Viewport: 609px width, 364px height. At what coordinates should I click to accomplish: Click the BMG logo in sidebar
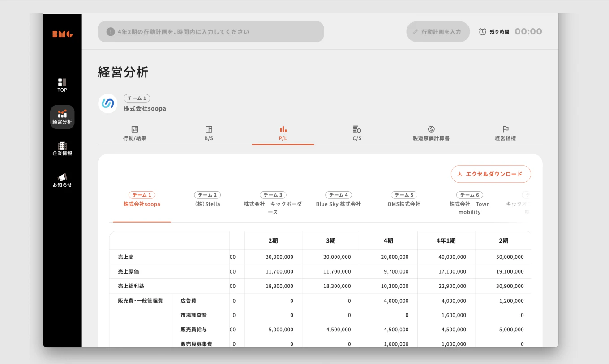click(x=62, y=34)
